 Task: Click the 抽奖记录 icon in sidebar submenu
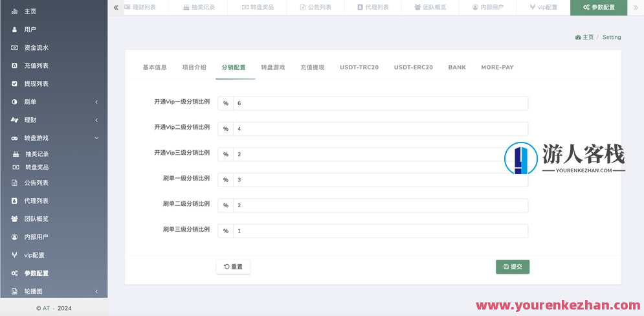pos(16,154)
